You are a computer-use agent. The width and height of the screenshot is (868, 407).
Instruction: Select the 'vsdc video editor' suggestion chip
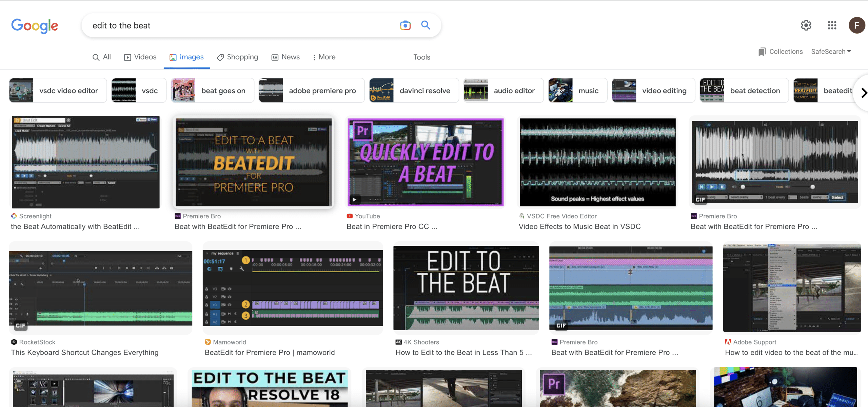[x=58, y=90]
